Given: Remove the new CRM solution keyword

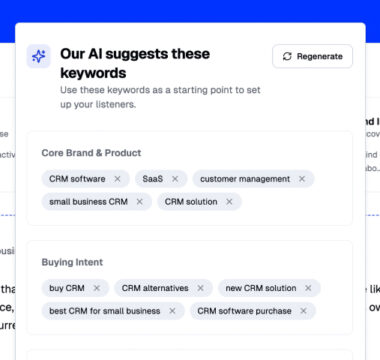Looking at the screenshot, I should pyautogui.click(x=308, y=288).
